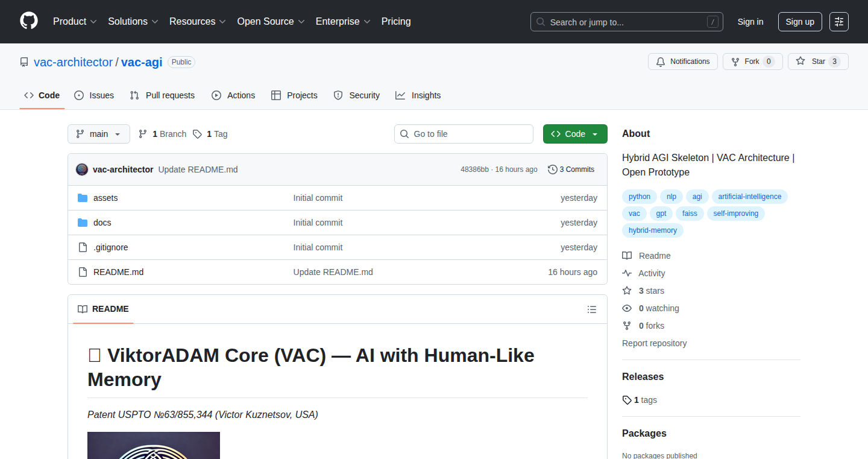Select the agi topic tag
The width and height of the screenshot is (868, 459).
(697, 197)
